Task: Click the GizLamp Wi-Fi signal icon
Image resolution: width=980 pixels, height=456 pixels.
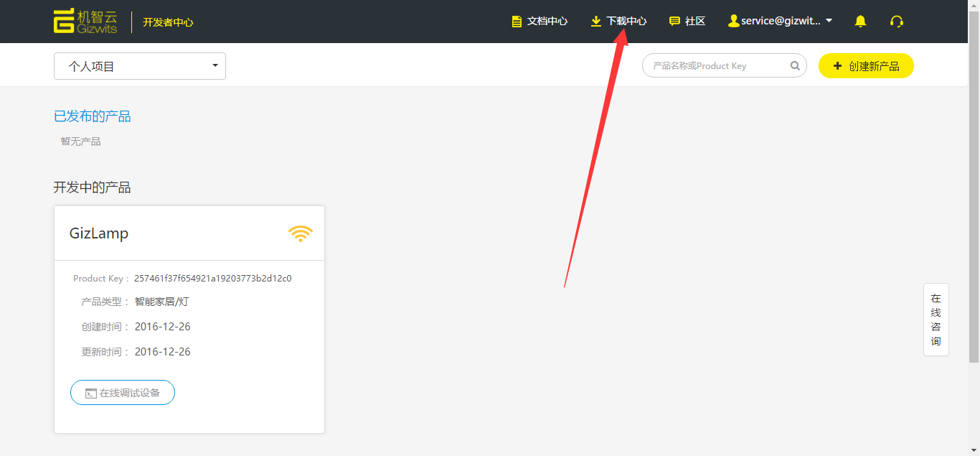Action: click(300, 233)
